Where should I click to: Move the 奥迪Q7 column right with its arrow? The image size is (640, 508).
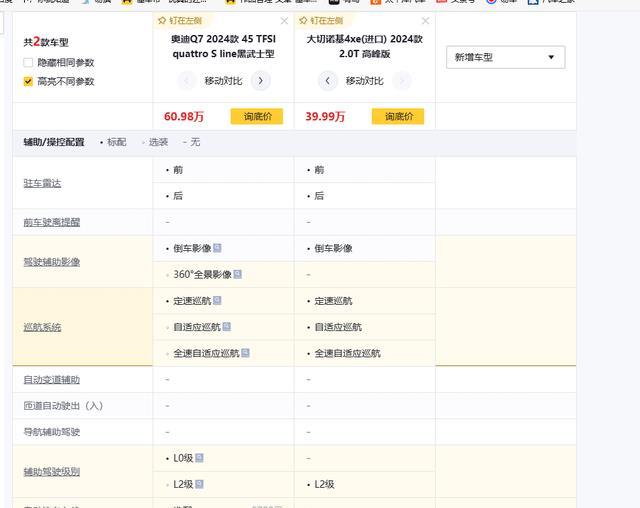click(x=260, y=81)
